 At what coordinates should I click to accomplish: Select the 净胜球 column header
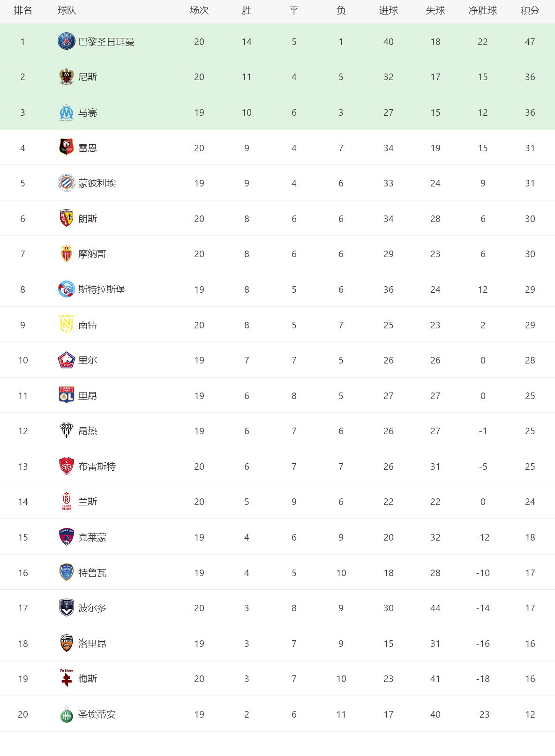pos(483,11)
